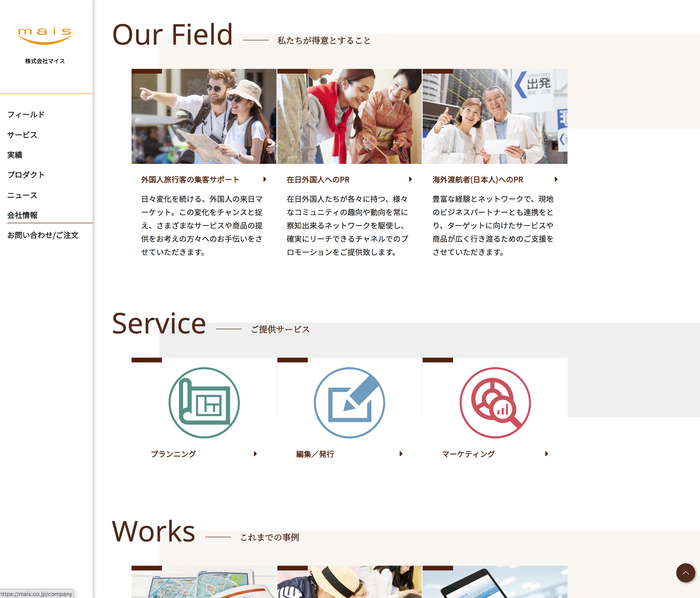
Task: Click the elderly couple airport photo
Action: coord(495,116)
